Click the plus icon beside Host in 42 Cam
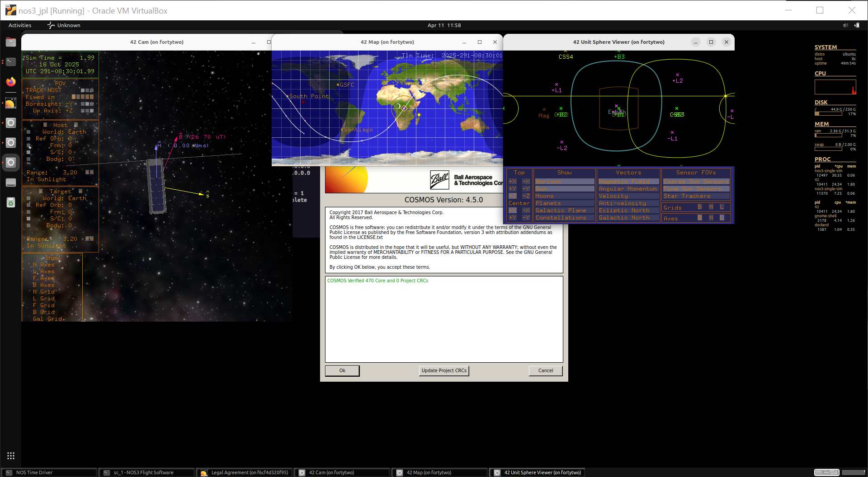The width and height of the screenshot is (868, 477). point(45,125)
